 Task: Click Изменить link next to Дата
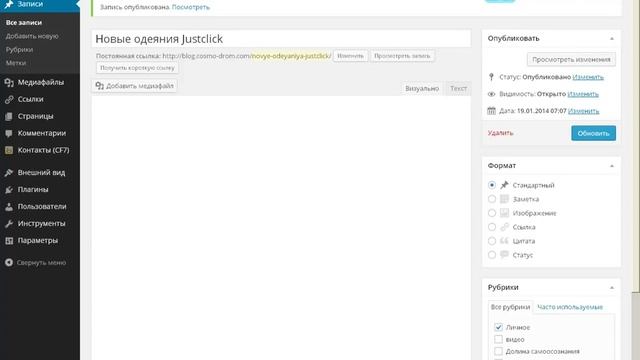pos(584,111)
